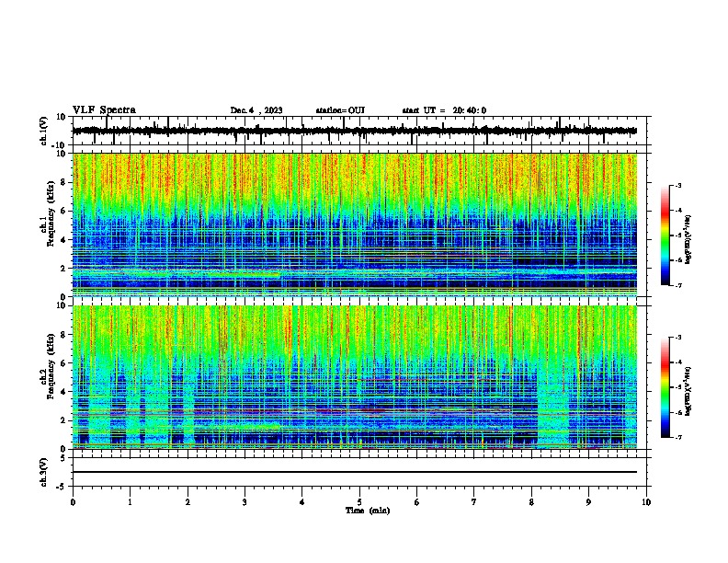
Task: Click ch.2 frequency axis tick label "6"
Action: coord(63,363)
